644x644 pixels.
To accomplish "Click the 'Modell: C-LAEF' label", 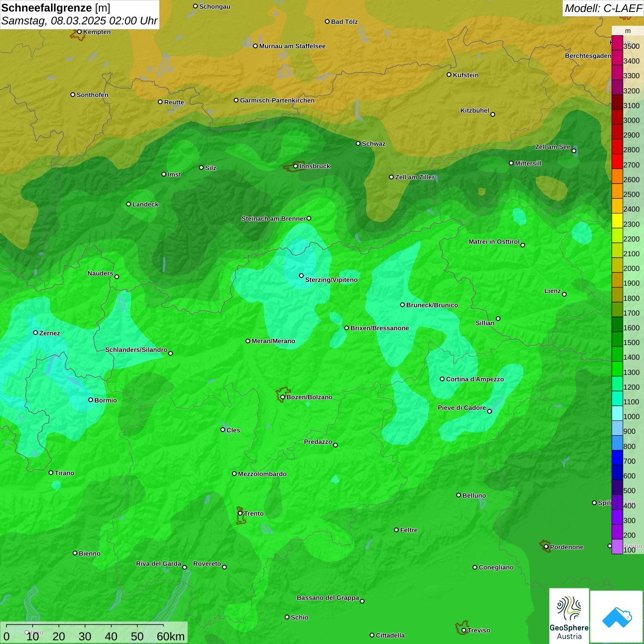I will pos(603,8).
